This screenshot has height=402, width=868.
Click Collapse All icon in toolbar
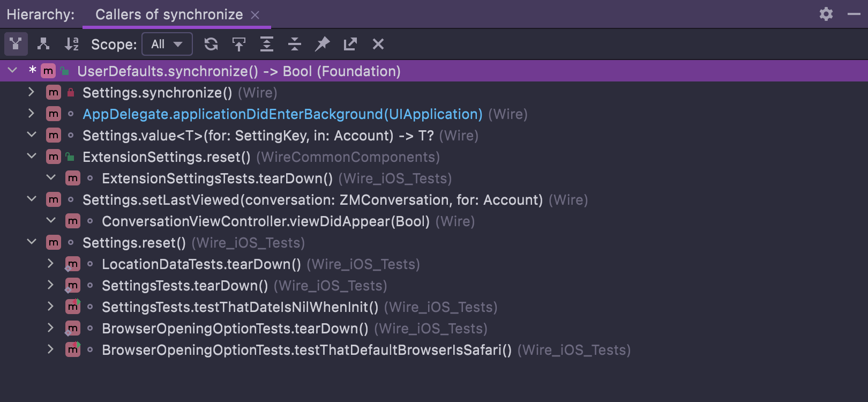[295, 44]
